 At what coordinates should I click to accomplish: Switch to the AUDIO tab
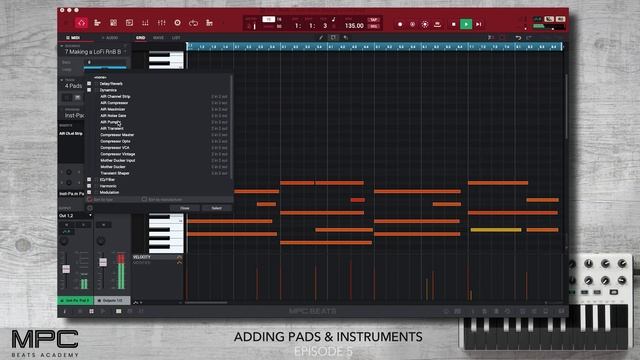click(110, 38)
